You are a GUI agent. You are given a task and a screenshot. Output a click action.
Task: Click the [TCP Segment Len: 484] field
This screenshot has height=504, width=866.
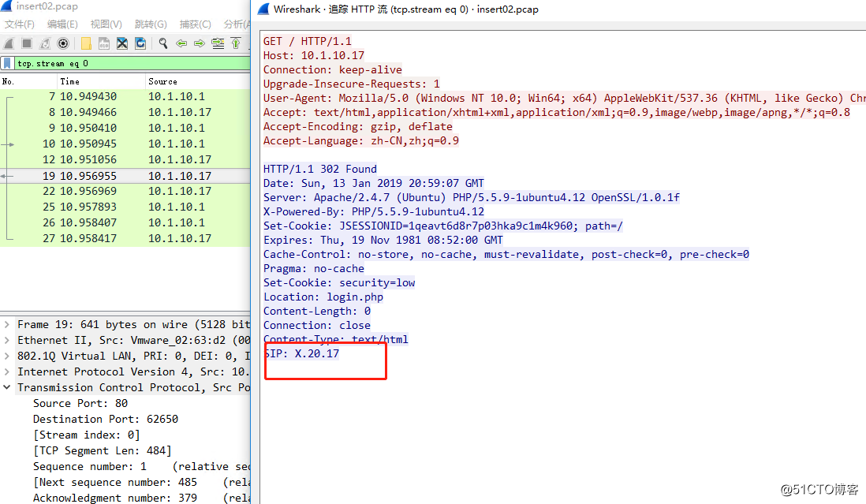[103, 451]
